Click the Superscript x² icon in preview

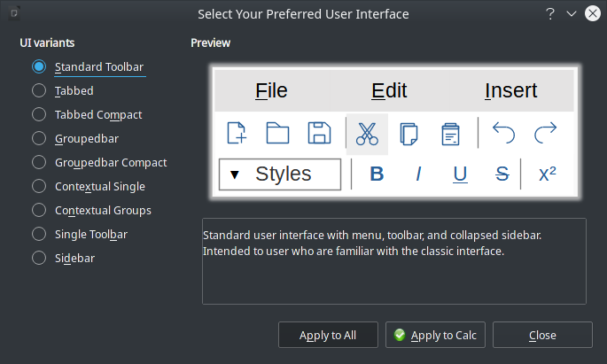coord(548,174)
